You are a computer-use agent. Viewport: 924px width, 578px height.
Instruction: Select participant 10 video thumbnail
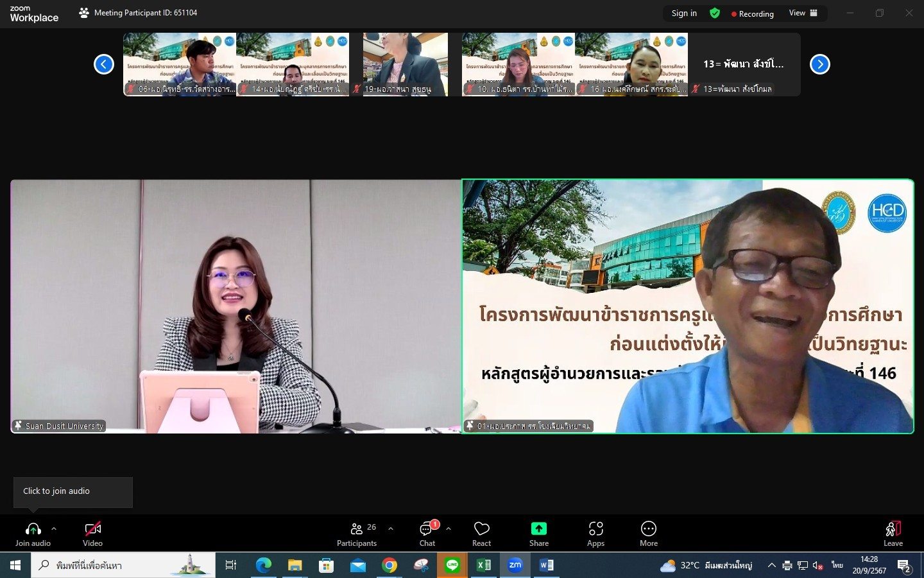[x=518, y=64]
